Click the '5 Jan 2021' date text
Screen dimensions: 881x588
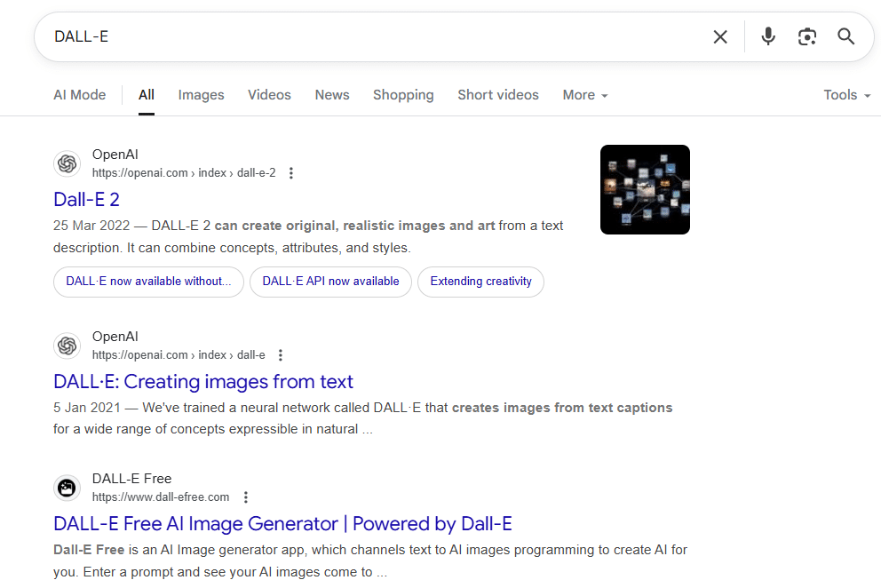point(87,408)
